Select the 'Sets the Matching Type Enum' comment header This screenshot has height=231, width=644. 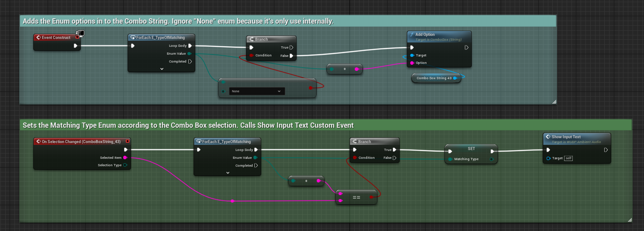188,126
